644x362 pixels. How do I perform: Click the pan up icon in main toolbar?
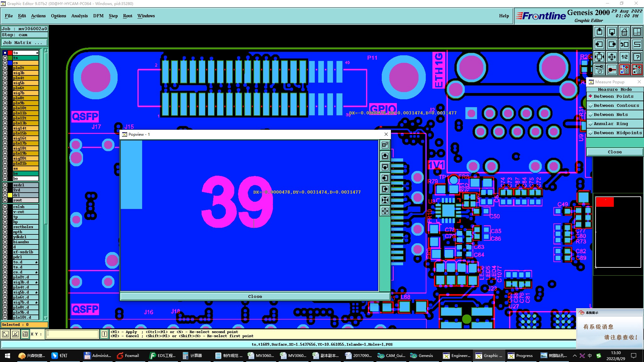coord(599,32)
